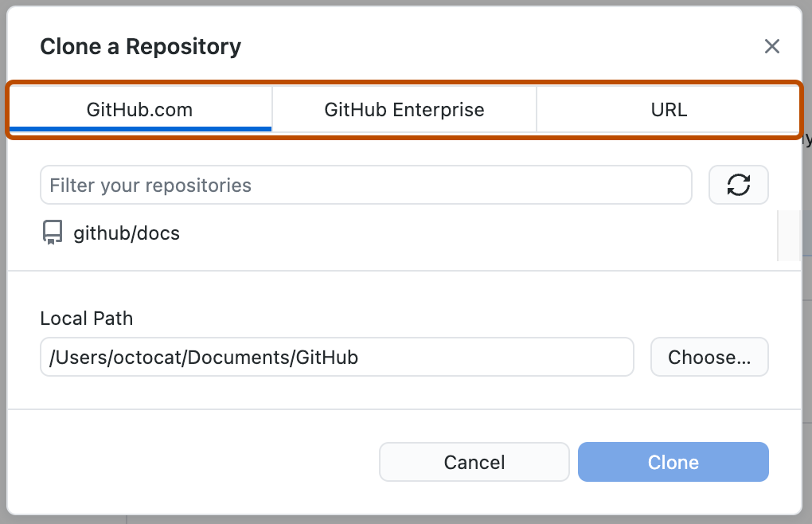Activate the blue Clone action
The image size is (812, 524).
tap(673, 462)
